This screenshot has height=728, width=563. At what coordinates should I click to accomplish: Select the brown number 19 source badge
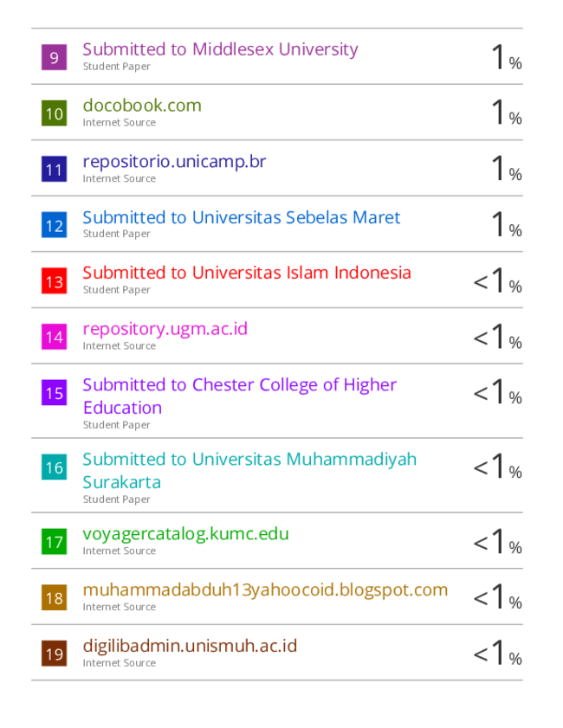click(54, 654)
